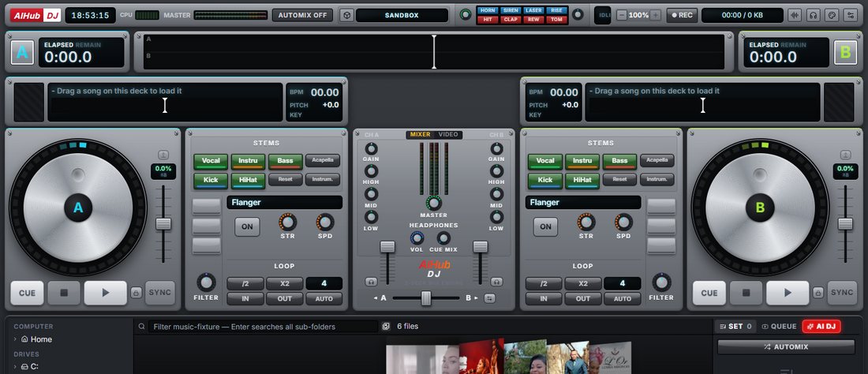Screen dimensions: 868x374
Task: Click the zoom out minus button
Action: tap(622, 15)
